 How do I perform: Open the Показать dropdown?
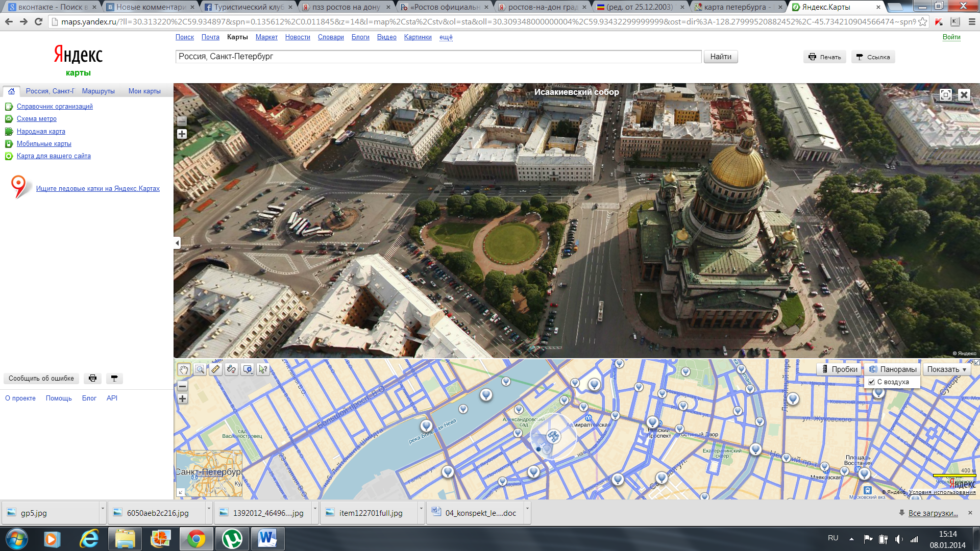tap(946, 369)
